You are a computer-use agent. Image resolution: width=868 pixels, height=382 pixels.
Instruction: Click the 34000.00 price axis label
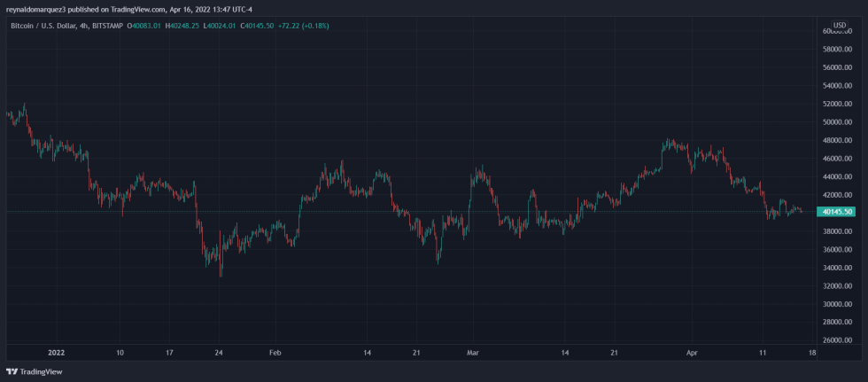[839, 268]
